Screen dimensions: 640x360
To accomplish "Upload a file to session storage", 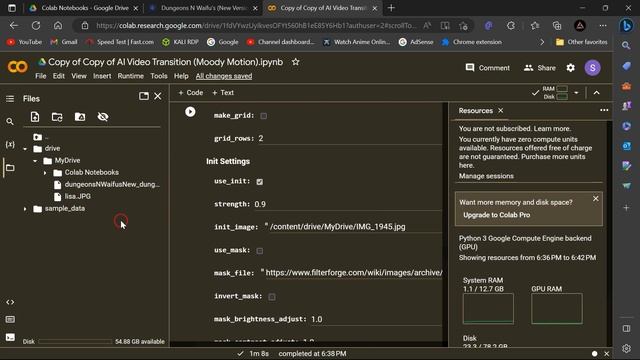I will tap(35, 117).
